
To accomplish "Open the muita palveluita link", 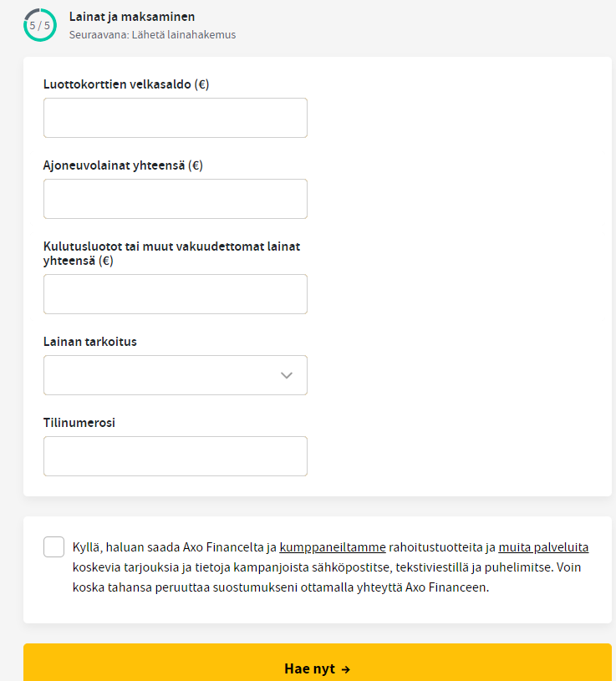I will coord(543,547).
